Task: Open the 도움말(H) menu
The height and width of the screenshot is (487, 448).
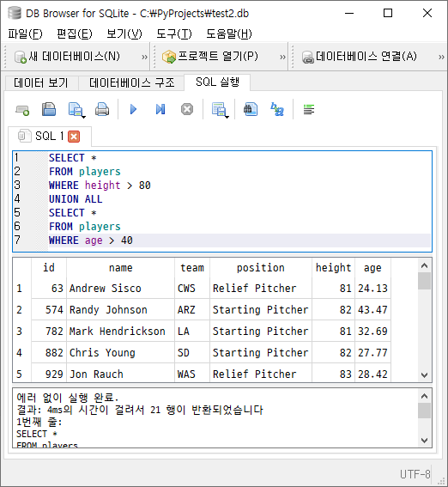Action: 229,33
